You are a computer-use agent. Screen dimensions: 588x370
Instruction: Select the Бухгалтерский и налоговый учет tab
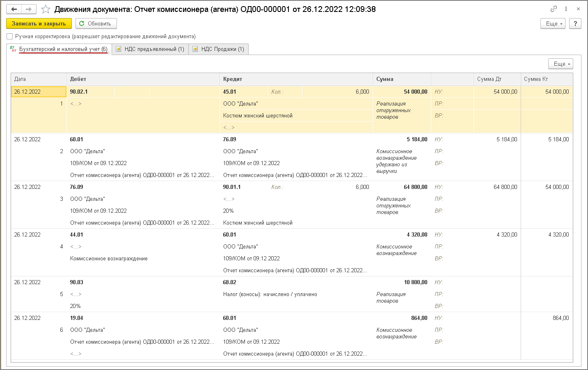(x=63, y=49)
